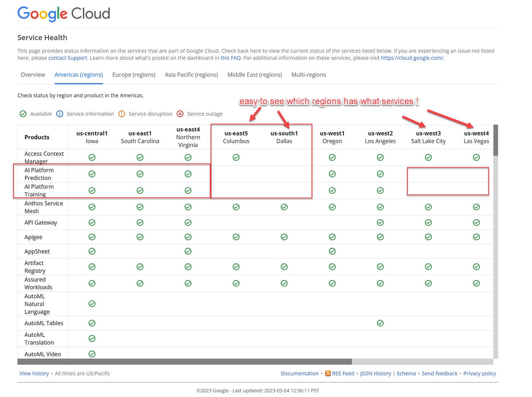Image resolution: width=532 pixels, height=397 pixels.
Task: Open the JSON History link
Action: 375,373
